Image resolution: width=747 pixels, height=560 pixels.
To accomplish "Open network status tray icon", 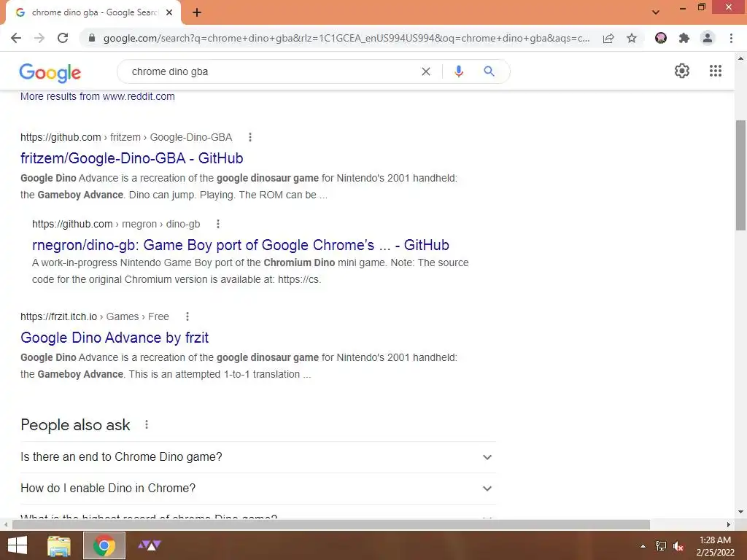I will [x=661, y=546].
